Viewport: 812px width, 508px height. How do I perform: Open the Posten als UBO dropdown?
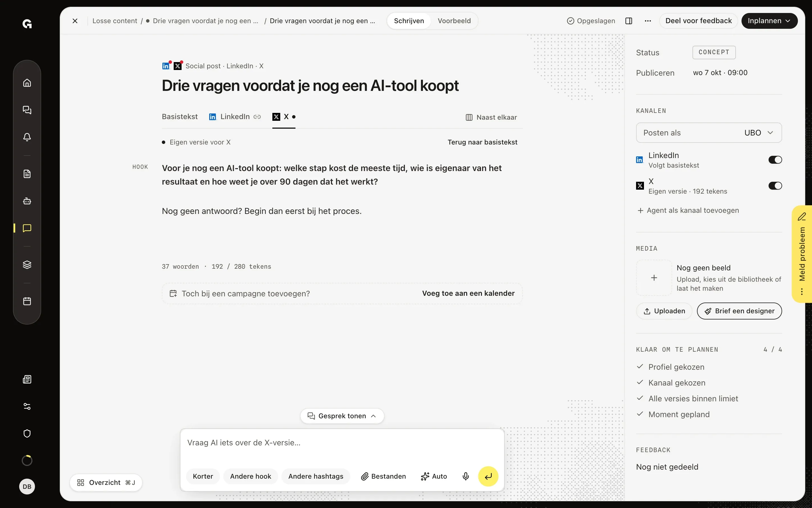[709, 133]
